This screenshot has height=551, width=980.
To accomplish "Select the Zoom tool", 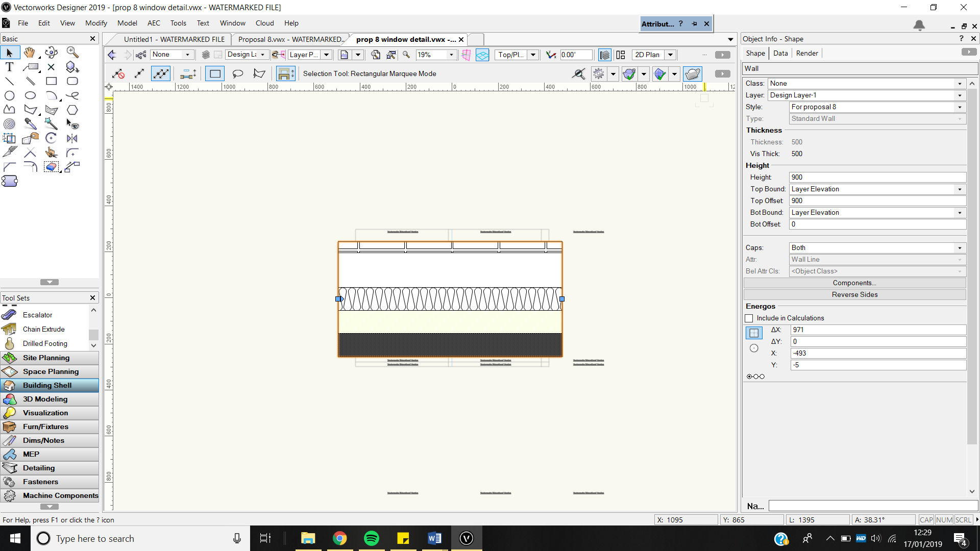I will [x=72, y=53].
